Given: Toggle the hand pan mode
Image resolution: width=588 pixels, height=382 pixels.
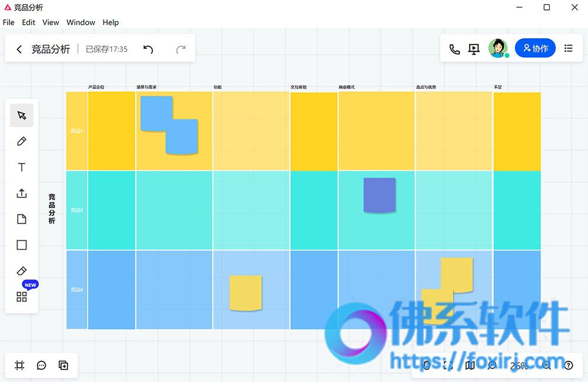Looking at the screenshot, I should [426, 365].
